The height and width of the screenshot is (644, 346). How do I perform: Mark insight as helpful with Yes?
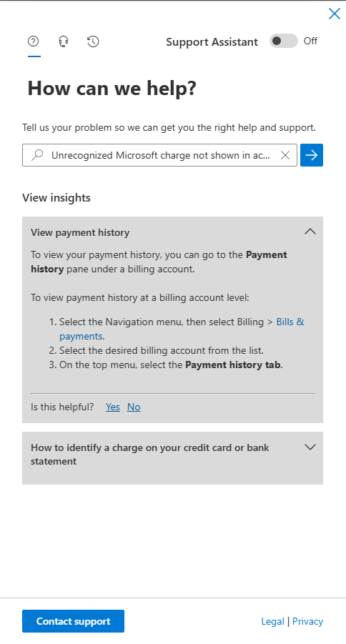[x=113, y=407]
